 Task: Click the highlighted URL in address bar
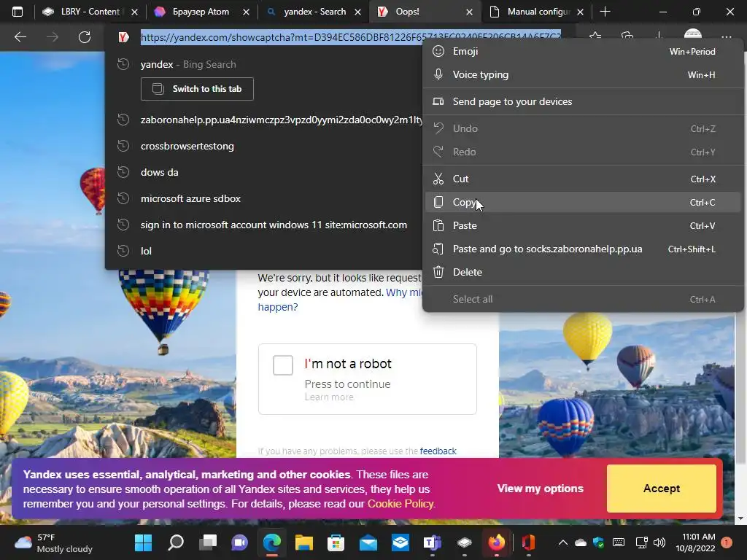351,37
